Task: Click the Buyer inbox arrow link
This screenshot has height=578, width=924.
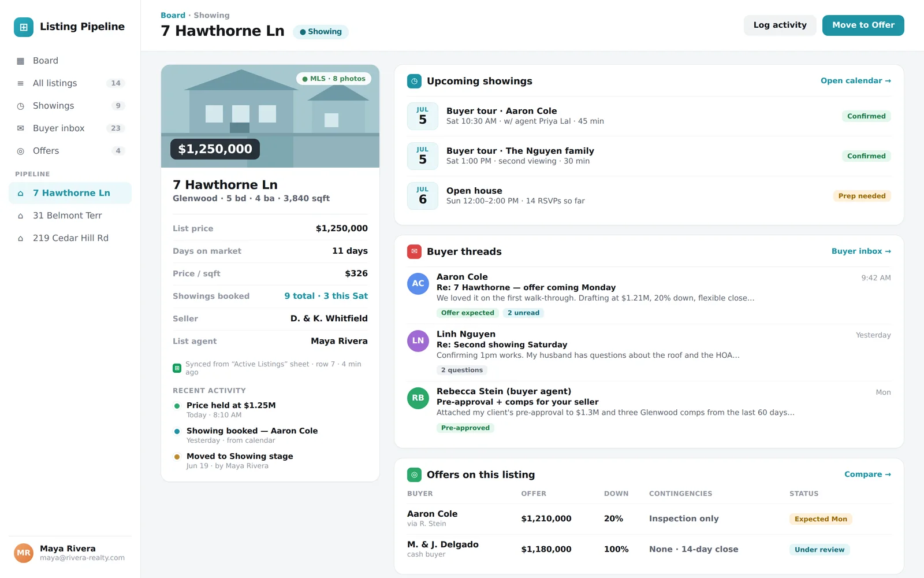Action: click(861, 251)
